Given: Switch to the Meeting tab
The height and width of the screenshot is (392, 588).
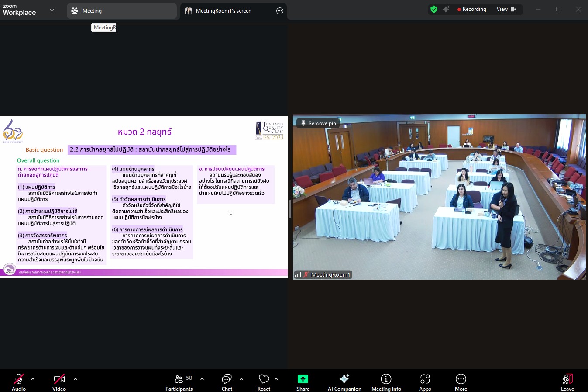Looking at the screenshot, I should point(121,11).
